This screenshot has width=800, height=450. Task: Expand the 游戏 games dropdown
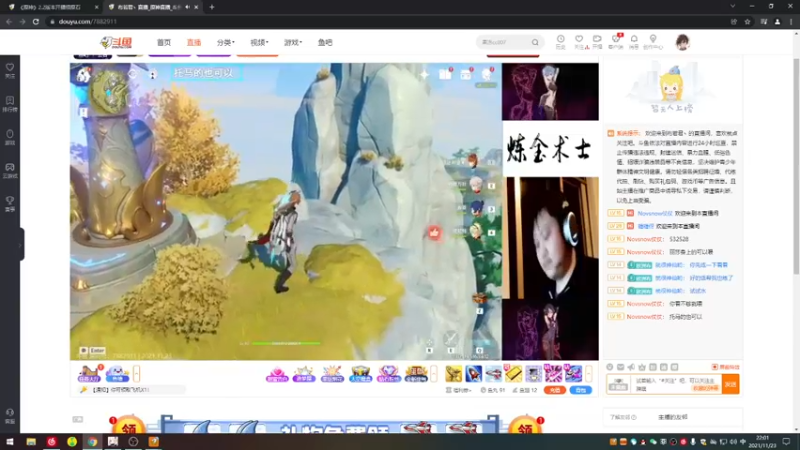coord(293,42)
